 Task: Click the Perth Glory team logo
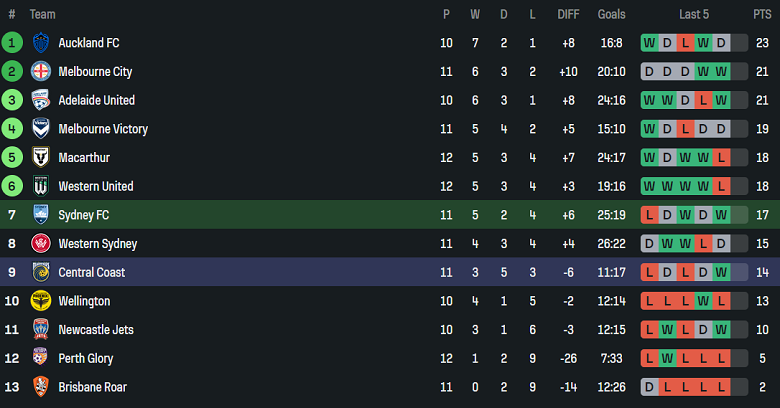point(41,358)
